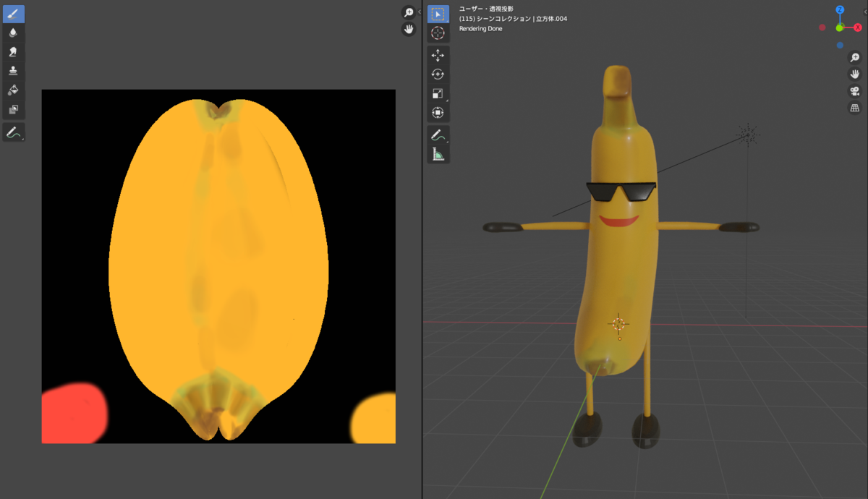Viewport: 868px width, 499px height.
Task: Click the zoom magnifier in image editor
Action: [409, 12]
